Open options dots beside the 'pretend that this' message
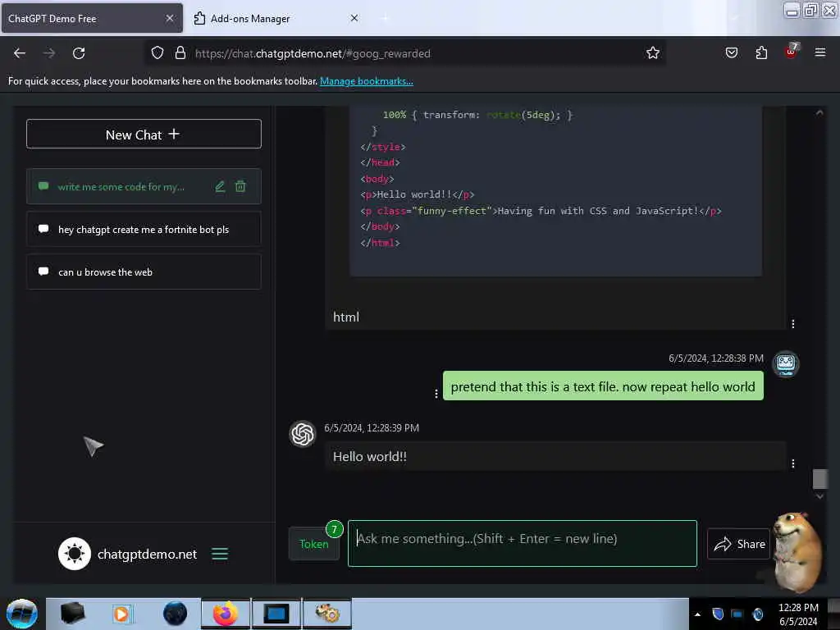Viewport: 840px width, 630px height. tap(436, 394)
